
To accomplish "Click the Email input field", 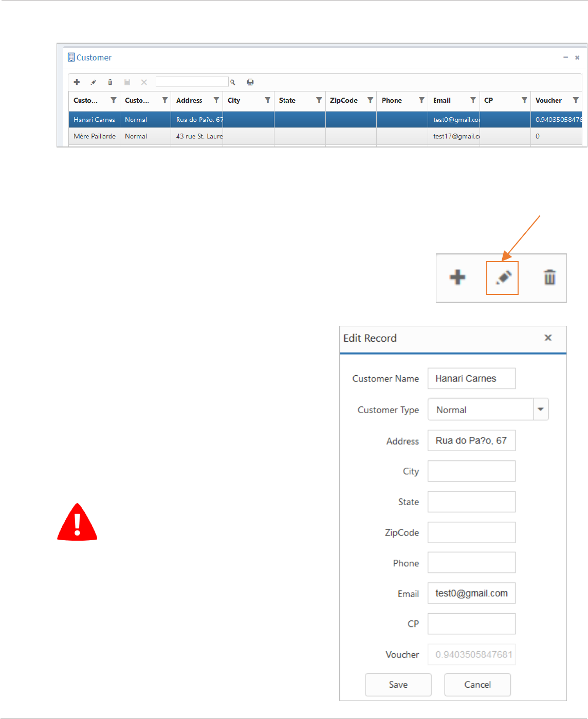I will (x=471, y=593).
